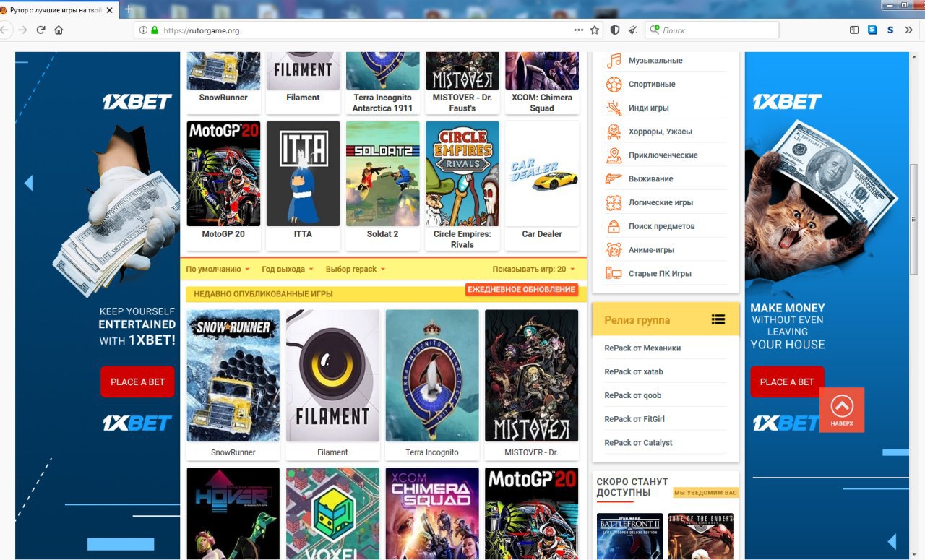Bookmark this page with the star icon
The height and width of the screenshot is (560, 925).
click(595, 30)
